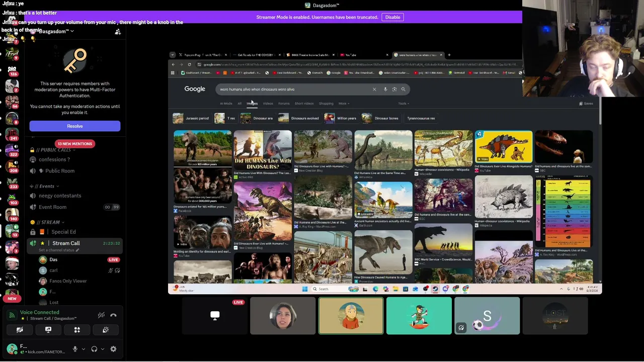
Task: Open the yellow stegosaurus video thumbnail
Action: (x=504, y=146)
